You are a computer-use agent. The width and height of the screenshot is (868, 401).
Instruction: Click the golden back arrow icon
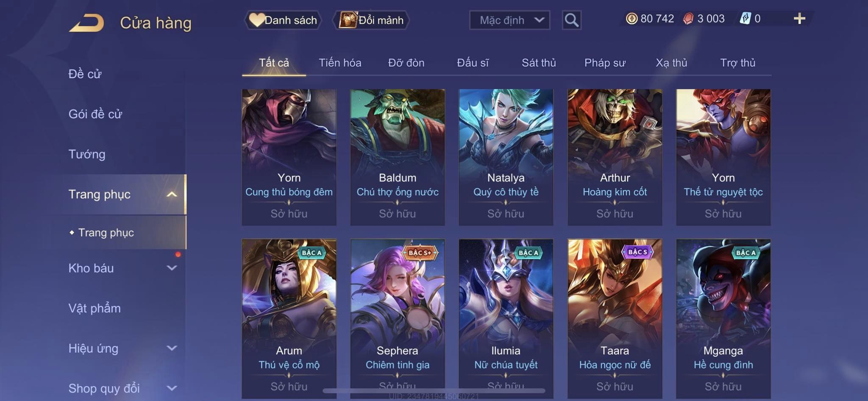coord(86,22)
